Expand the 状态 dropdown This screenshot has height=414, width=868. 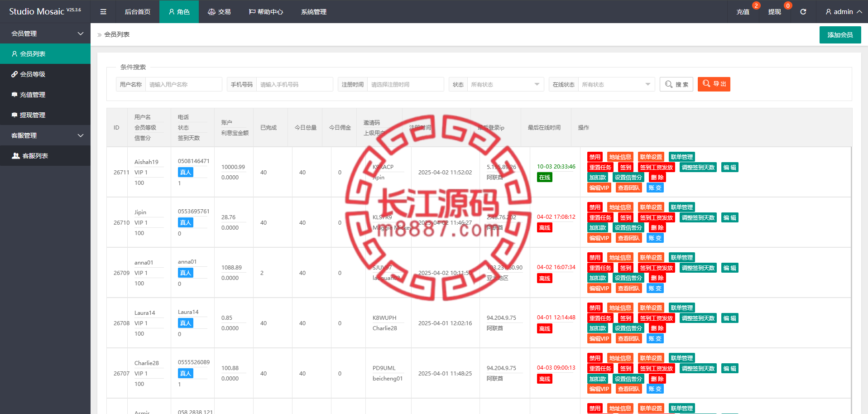[505, 84]
